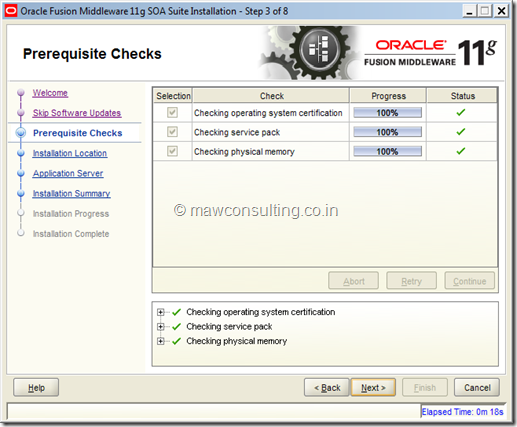Expand the Checking physical memory tree node
This screenshot has width=517, height=427.
[x=161, y=341]
